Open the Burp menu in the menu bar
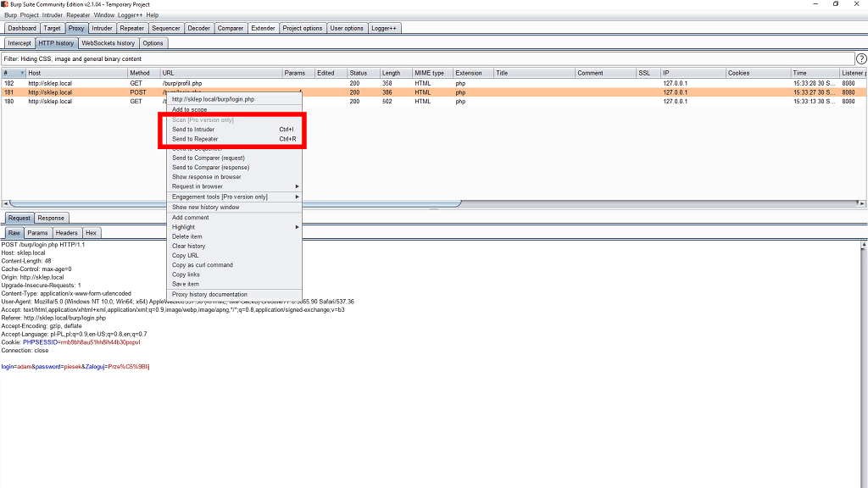The height and width of the screenshot is (488, 868). 10,15
